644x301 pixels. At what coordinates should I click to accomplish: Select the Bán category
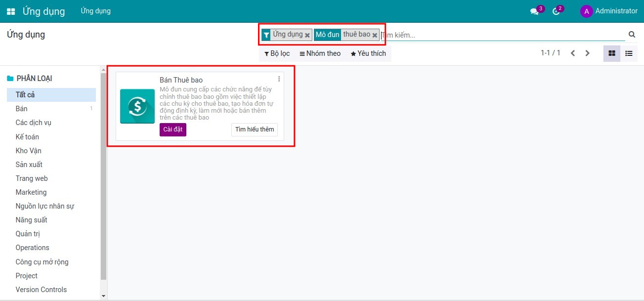tap(51, 109)
